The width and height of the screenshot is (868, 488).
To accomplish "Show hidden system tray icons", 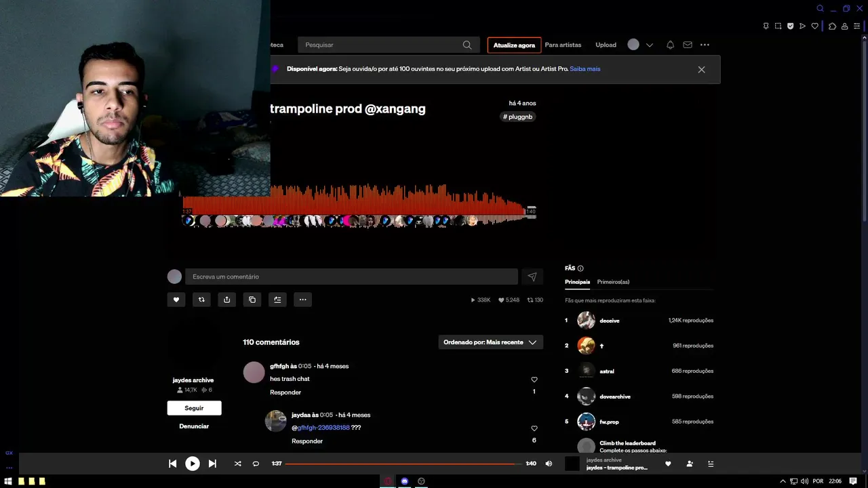I will 783,481.
